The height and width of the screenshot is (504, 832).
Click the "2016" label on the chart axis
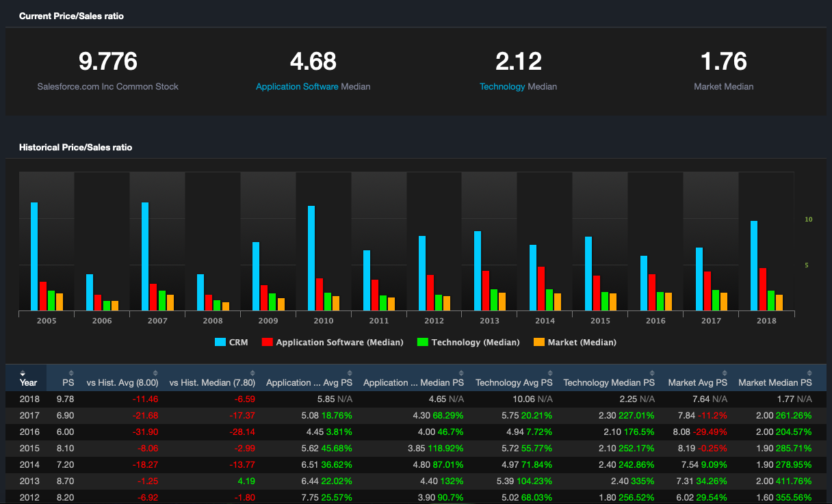point(655,321)
